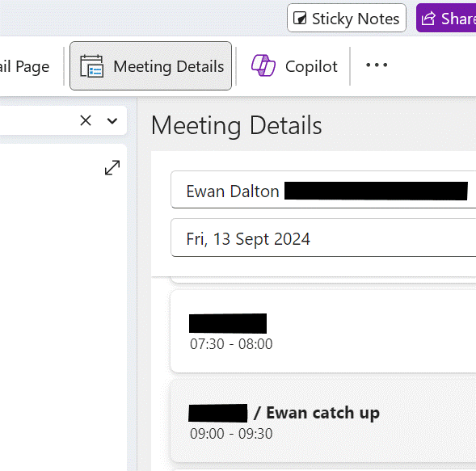Screen dimensions: 476x471
Task: Click the 09:00 - 09:30 meeting time
Action: click(231, 434)
